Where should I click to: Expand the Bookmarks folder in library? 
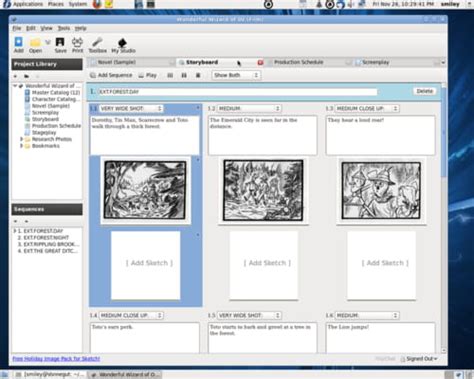click(x=22, y=146)
